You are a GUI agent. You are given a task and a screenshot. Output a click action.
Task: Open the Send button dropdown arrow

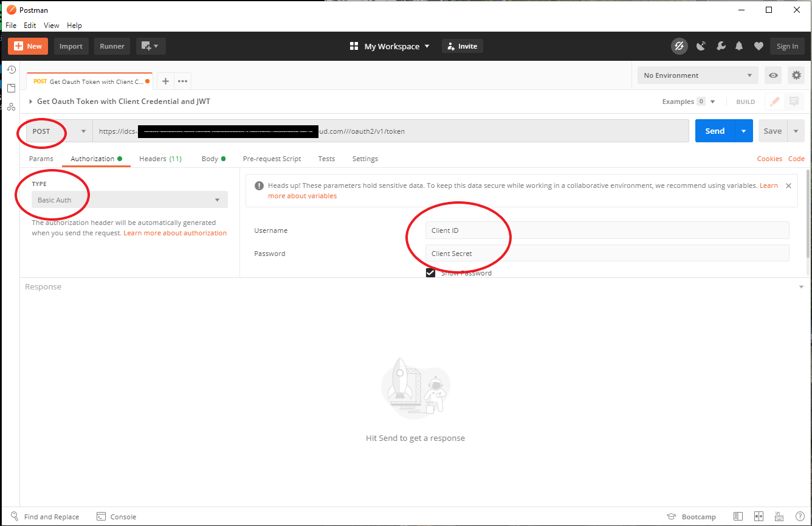coord(744,131)
